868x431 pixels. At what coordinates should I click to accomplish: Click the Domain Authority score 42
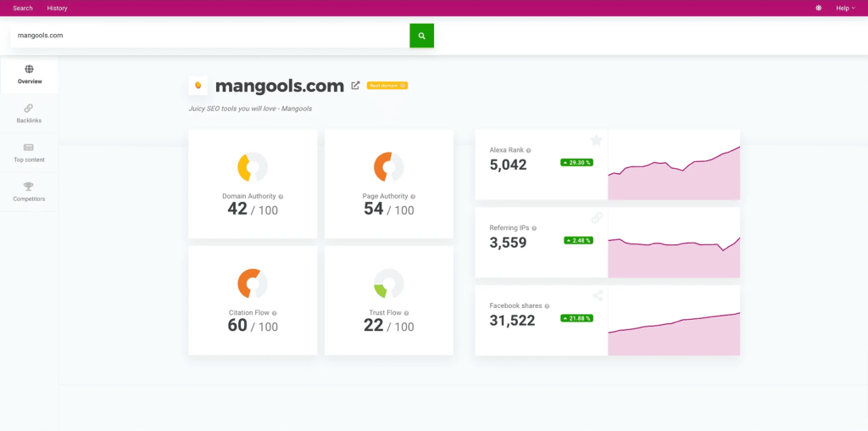tap(237, 209)
